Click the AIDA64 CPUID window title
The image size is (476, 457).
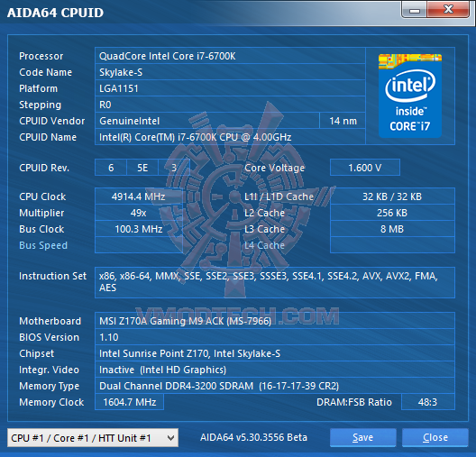[55, 13]
